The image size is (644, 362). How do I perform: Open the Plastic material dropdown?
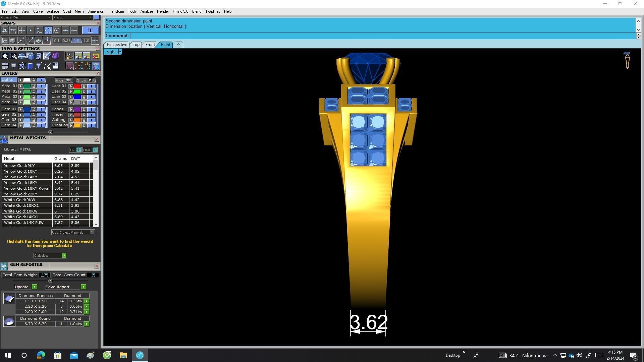72,17
